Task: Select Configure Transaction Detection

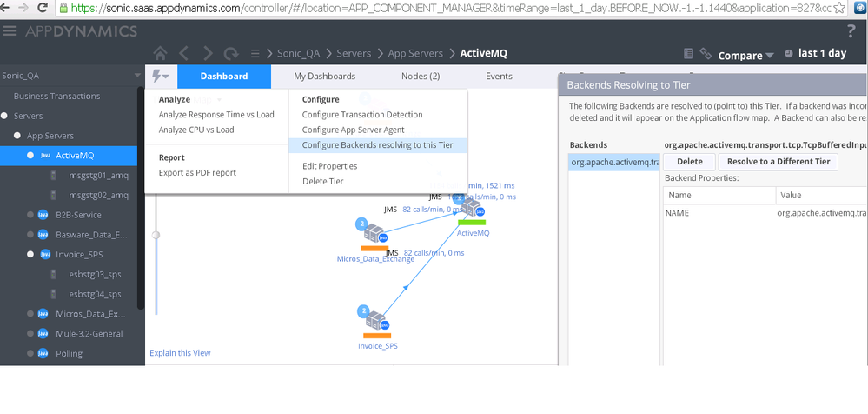Action: (362, 115)
